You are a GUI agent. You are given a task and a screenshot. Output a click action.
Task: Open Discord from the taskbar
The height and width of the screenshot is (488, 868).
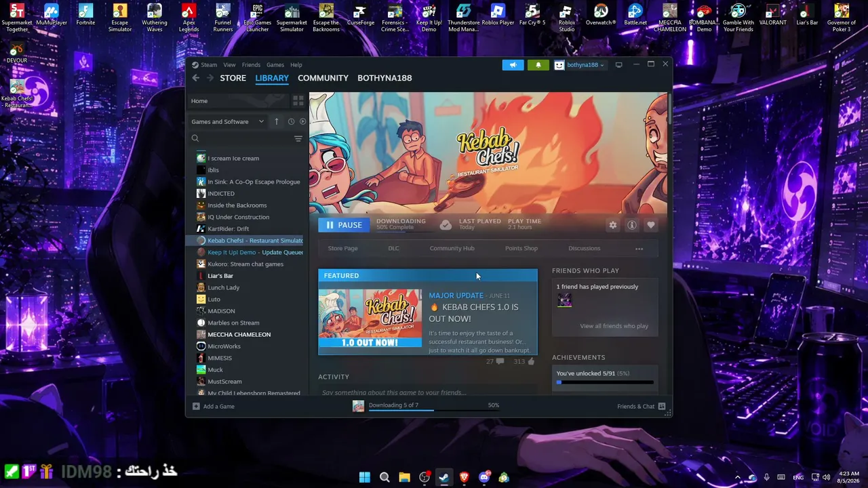click(484, 477)
